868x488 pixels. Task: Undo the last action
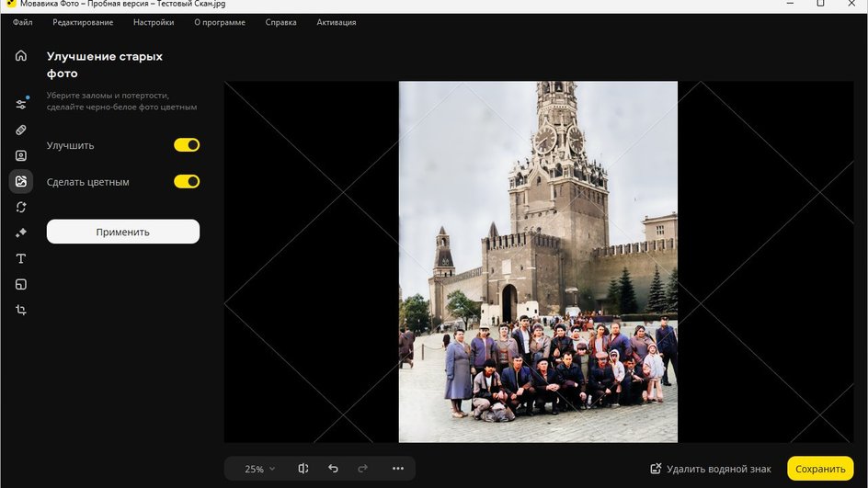pyautogui.click(x=333, y=469)
